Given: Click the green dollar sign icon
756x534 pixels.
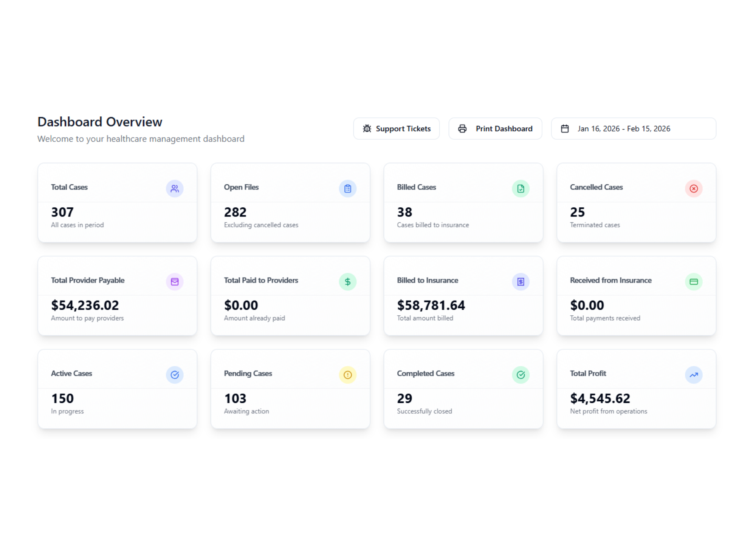Looking at the screenshot, I should click(x=347, y=282).
